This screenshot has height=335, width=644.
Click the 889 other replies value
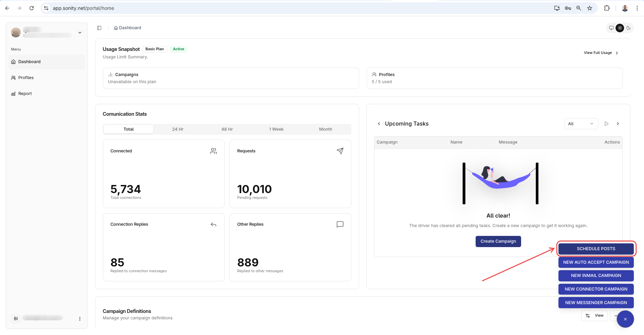pyautogui.click(x=248, y=262)
